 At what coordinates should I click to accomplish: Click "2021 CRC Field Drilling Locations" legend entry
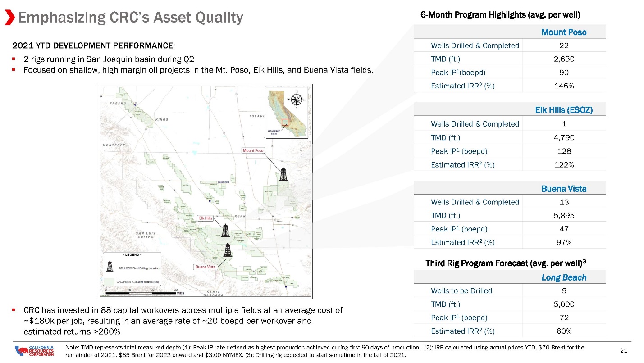[x=140, y=268]
